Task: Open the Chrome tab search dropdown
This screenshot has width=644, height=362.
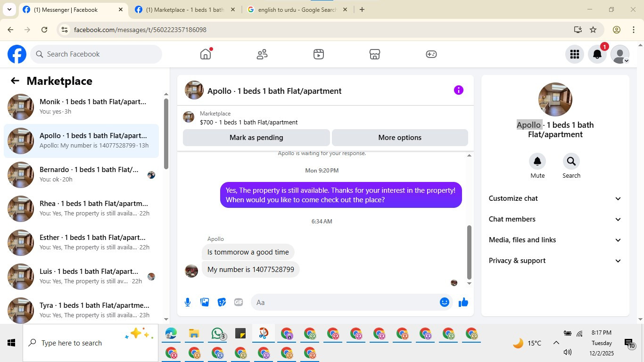Action: click(x=9, y=9)
